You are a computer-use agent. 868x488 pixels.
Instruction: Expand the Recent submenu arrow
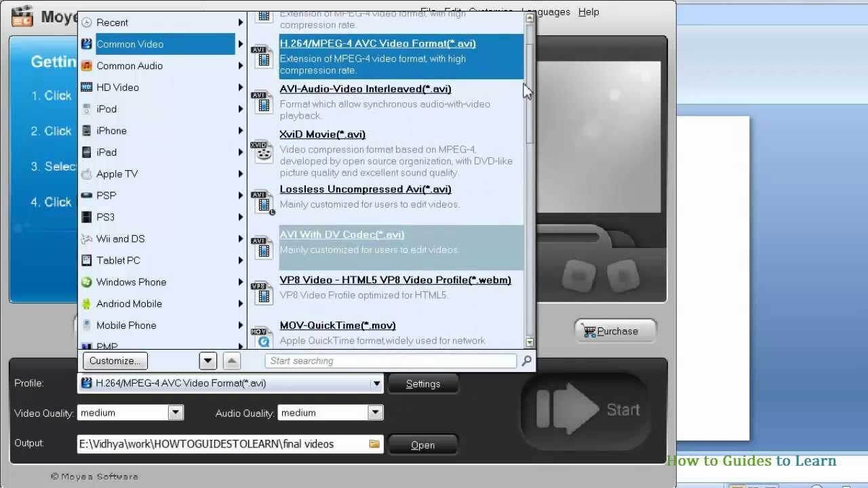[240, 22]
